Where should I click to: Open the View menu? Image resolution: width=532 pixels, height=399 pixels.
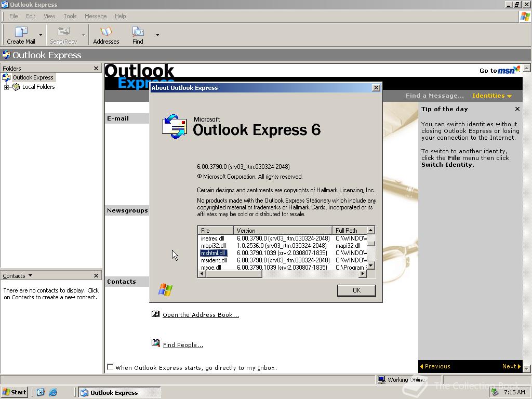[49, 16]
